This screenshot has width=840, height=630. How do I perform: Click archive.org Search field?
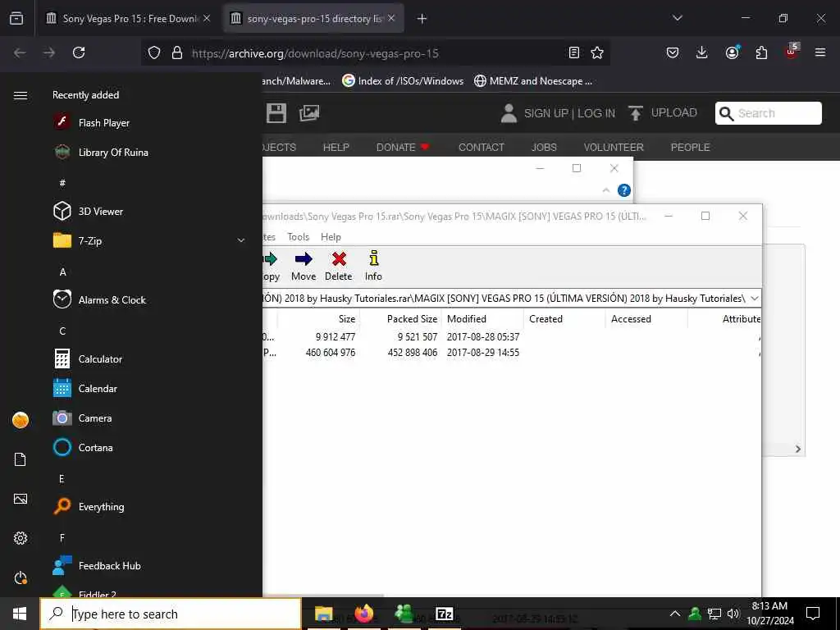[768, 113]
